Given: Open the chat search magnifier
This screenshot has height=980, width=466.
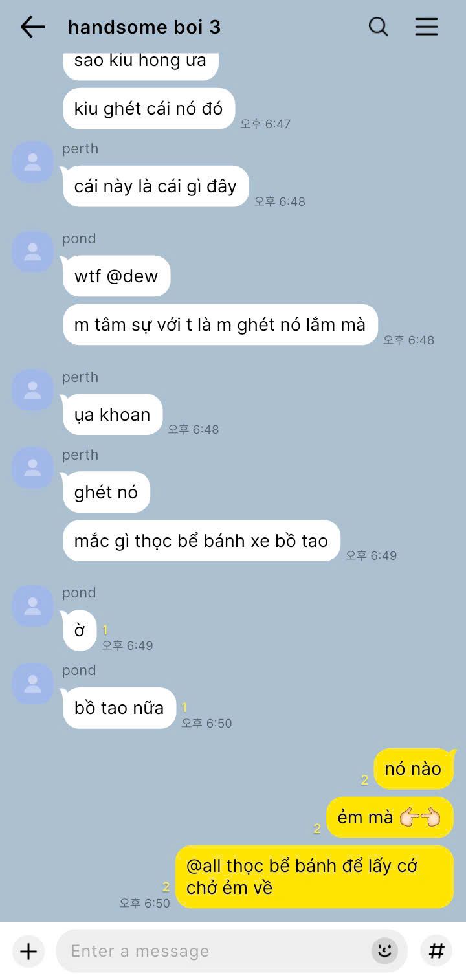Looking at the screenshot, I should [x=379, y=27].
